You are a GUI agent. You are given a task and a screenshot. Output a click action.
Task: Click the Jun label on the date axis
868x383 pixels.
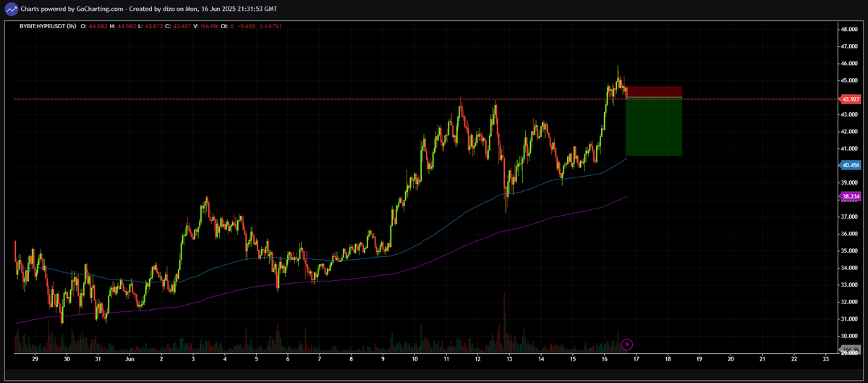(130, 358)
